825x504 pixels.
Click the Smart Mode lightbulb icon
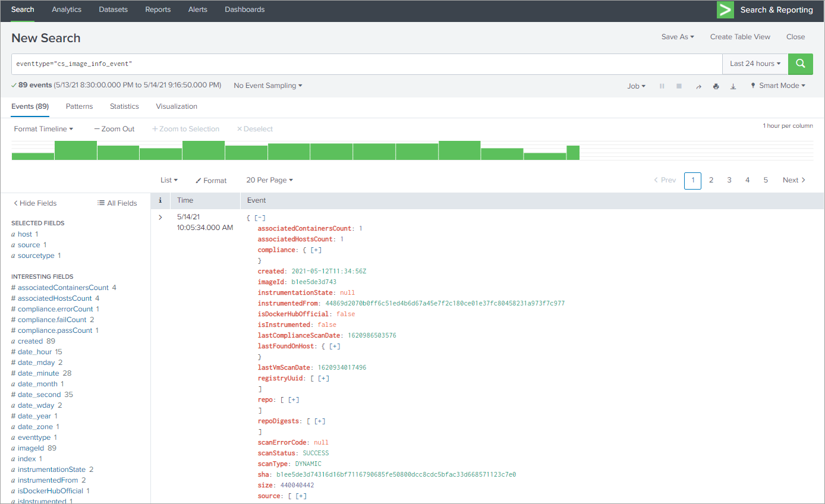[752, 85]
